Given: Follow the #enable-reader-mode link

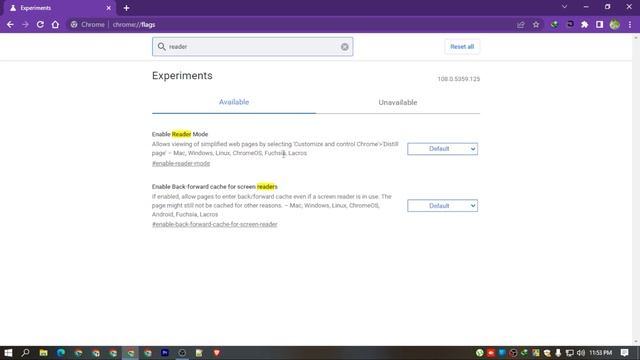Looking at the screenshot, I should click(x=181, y=163).
